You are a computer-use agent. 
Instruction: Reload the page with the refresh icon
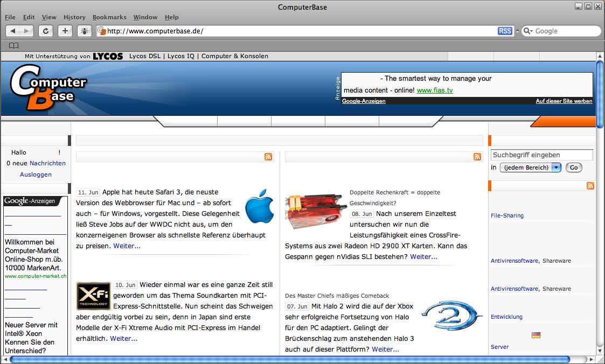(x=46, y=31)
